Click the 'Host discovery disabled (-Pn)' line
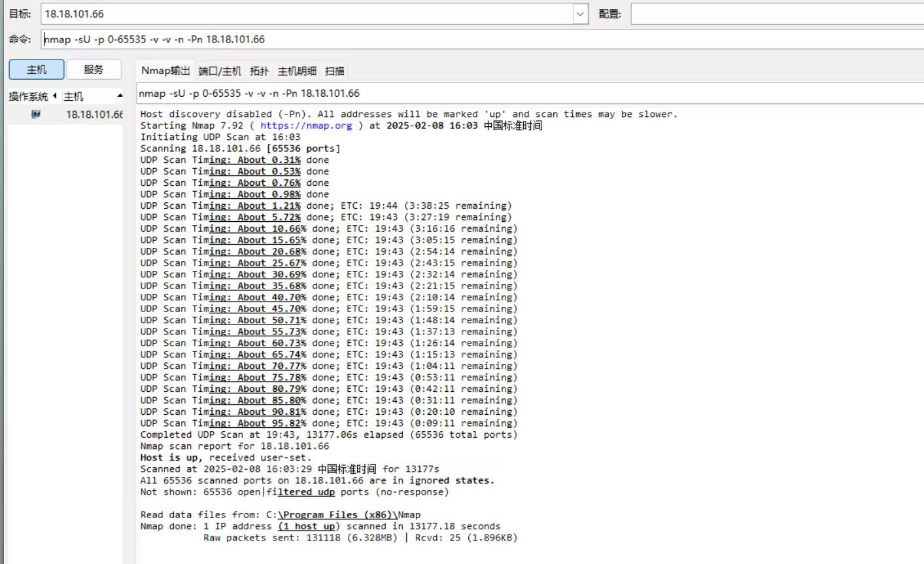Viewport: 924px width, 564px height. coord(409,114)
